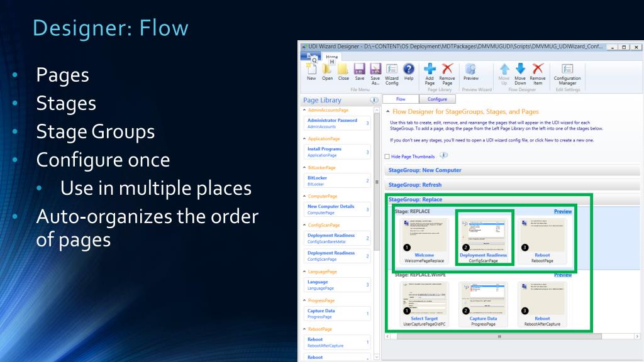644x362 pixels.
Task: Select Deployment Readiness ConfigScanPage library item
Action: [337, 256]
